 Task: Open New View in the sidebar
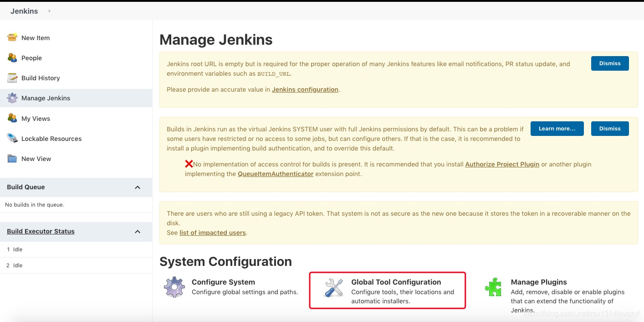[x=36, y=159]
